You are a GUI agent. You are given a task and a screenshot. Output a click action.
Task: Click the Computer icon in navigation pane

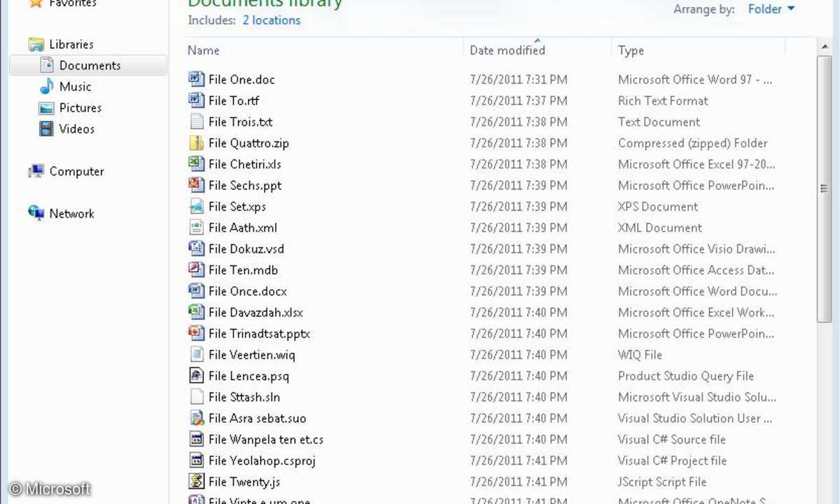pos(36,171)
